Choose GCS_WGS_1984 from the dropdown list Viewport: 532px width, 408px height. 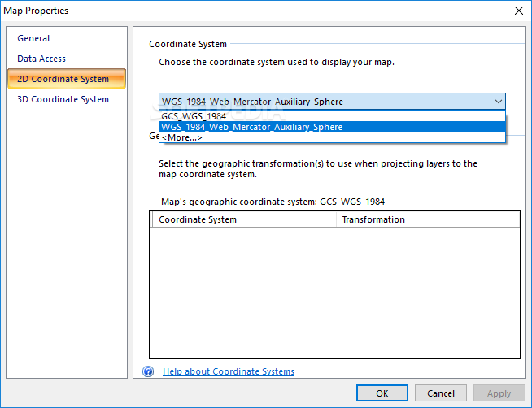tap(332, 116)
